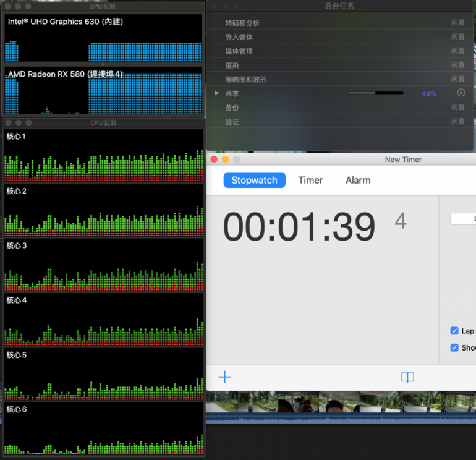The height and width of the screenshot is (460, 476).
Task: Toggle the Show checkbox
Action: click(454, 347)
